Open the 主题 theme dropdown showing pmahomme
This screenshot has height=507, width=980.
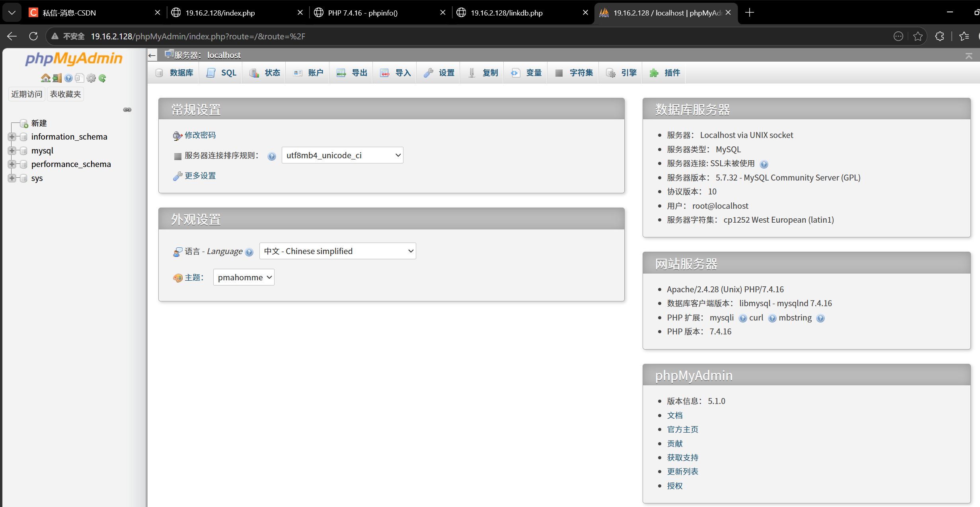pyautogui.click(x=244, y=277)
